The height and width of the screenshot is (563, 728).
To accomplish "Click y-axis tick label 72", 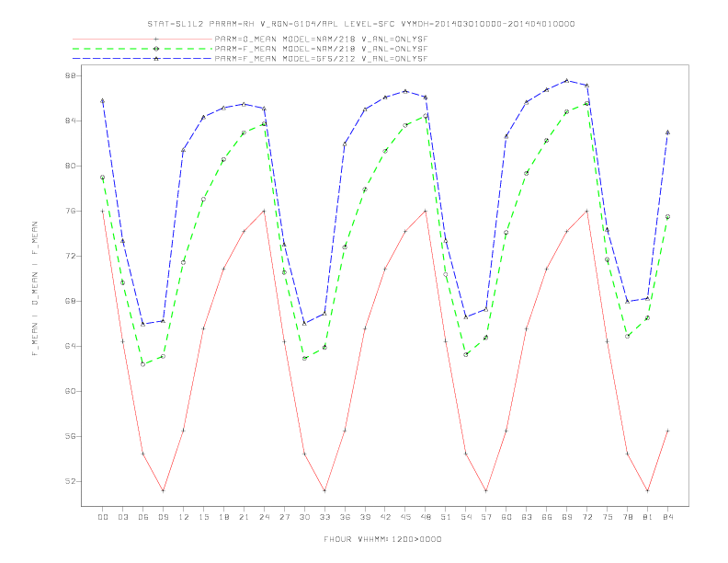I will point(70,256).
